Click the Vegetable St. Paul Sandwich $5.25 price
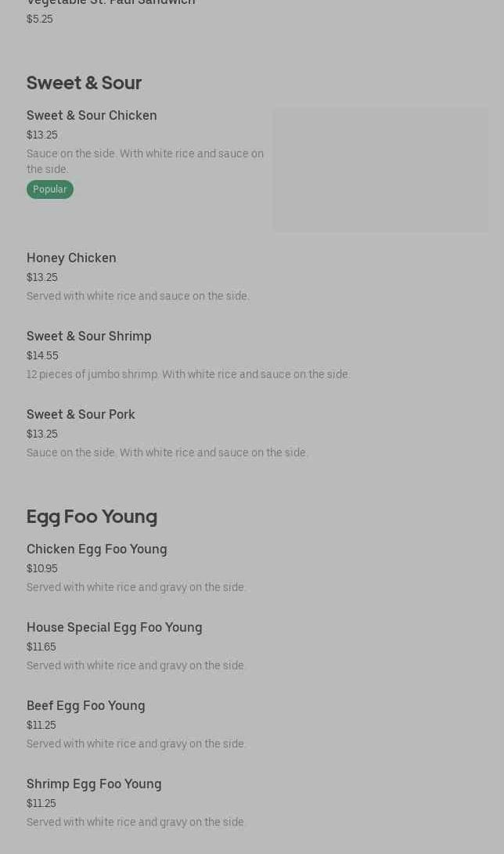The width and height of the screenshot is (504, 854). pyautogui.click(x=39, y=20)
